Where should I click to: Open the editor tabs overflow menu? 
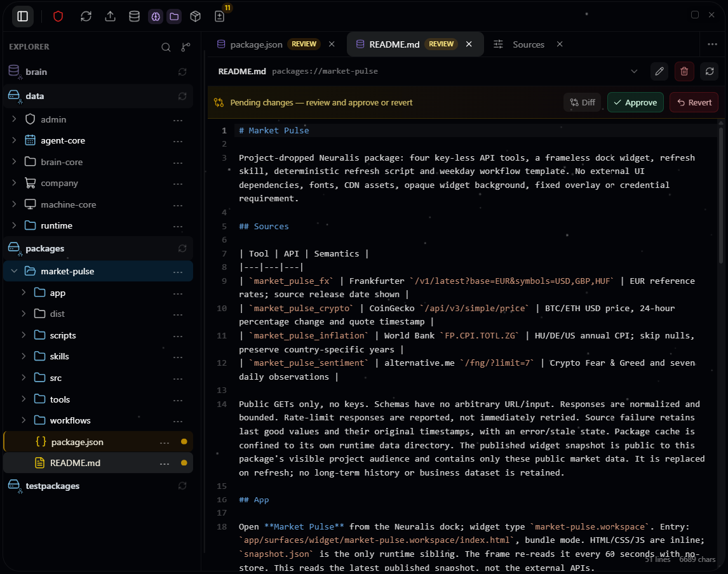pos(712,44)
